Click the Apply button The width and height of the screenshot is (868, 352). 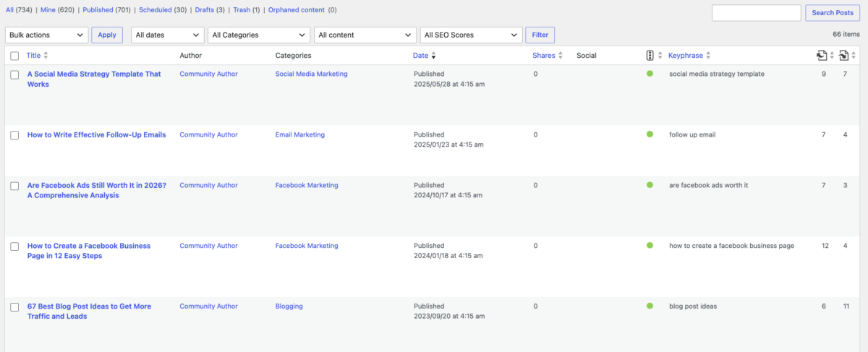107,35
